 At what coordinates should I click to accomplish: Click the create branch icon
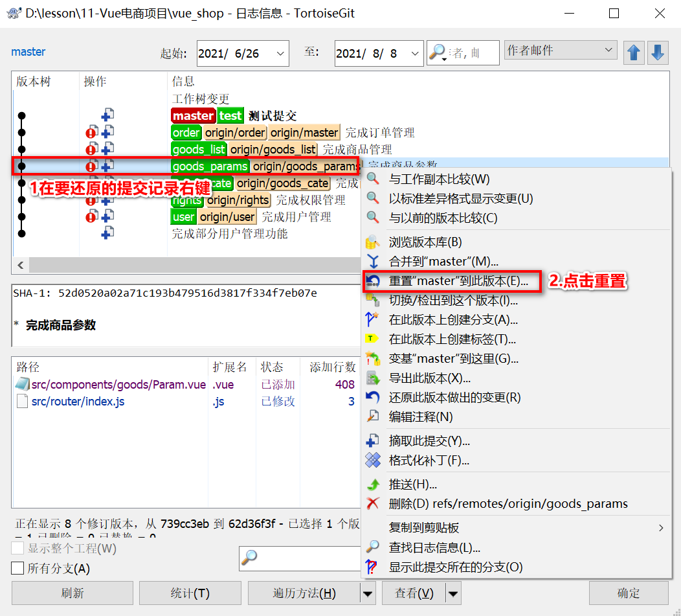373,319
